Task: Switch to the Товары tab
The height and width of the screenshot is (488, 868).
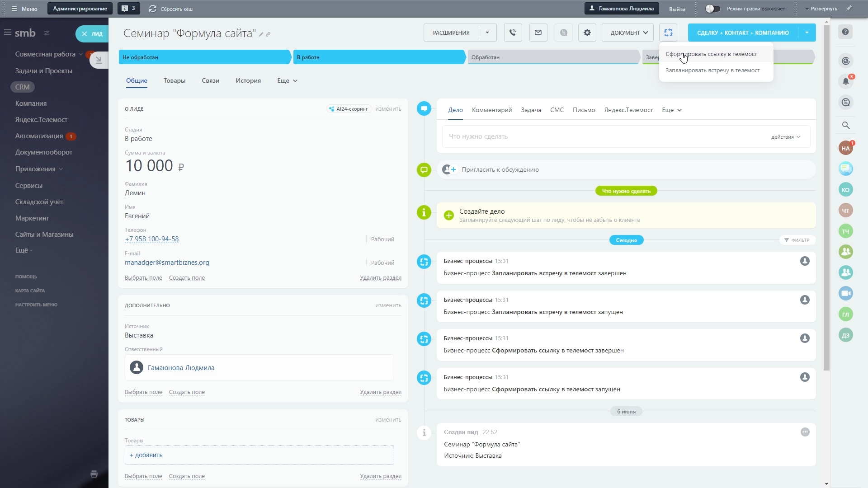Action: [175, 81]
